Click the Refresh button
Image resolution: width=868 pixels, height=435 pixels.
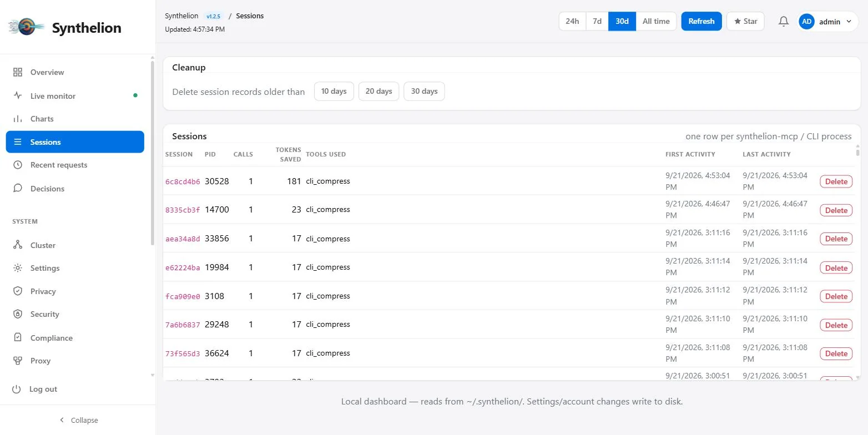tap(702, 21)
